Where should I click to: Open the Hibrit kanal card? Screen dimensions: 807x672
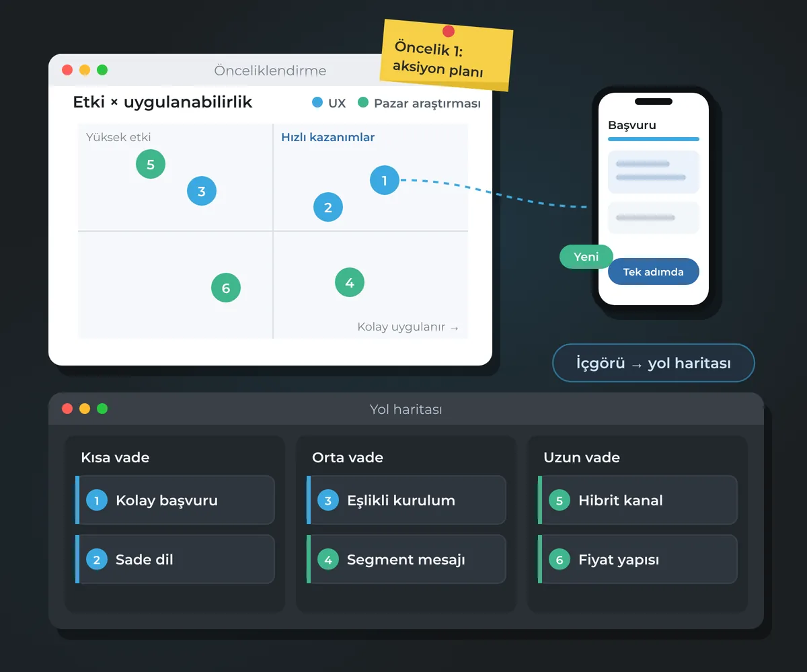[x=638, y=500]
